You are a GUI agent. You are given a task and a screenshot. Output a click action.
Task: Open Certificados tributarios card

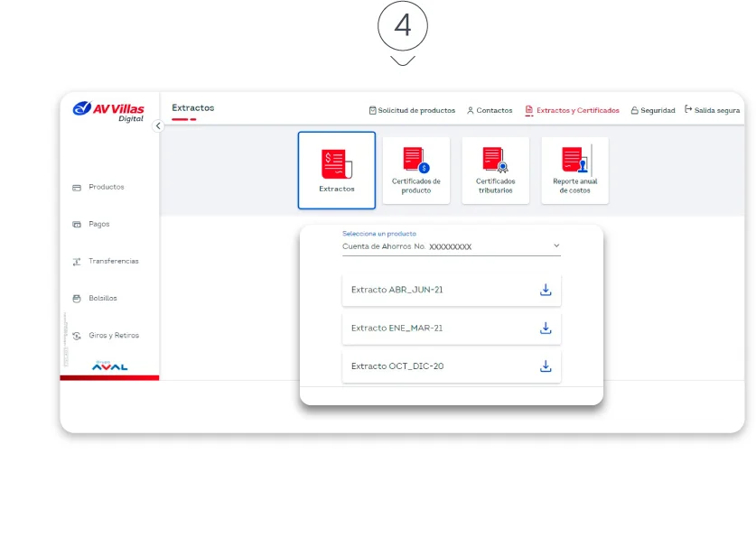pyautogui.click(x=495, y=170)
